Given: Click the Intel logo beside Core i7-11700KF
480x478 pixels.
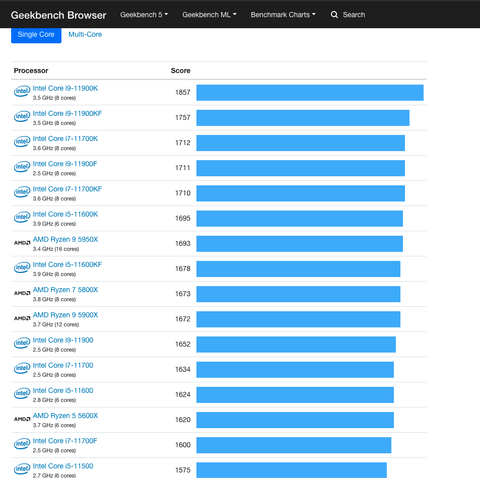Looking at the screenshot, I should pos(22,192).
